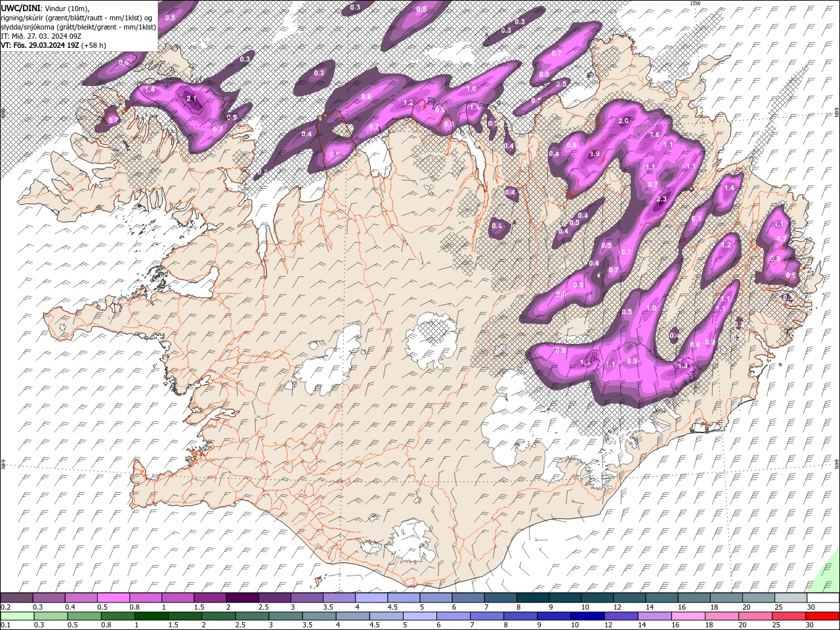Screen dimensions: 840x630
Task: Click the 'UWC/DINI: Vindur (10m)' title text
Action: point(45,7)
